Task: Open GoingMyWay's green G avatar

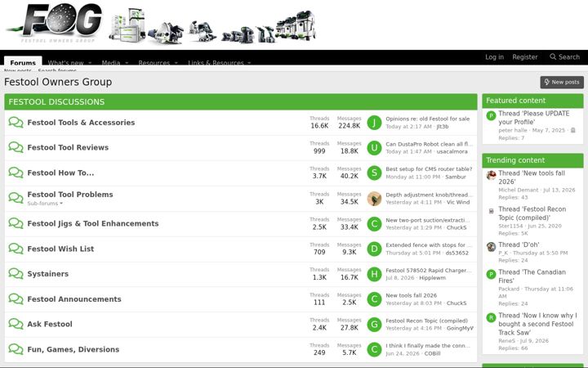Action: [374, 325]
